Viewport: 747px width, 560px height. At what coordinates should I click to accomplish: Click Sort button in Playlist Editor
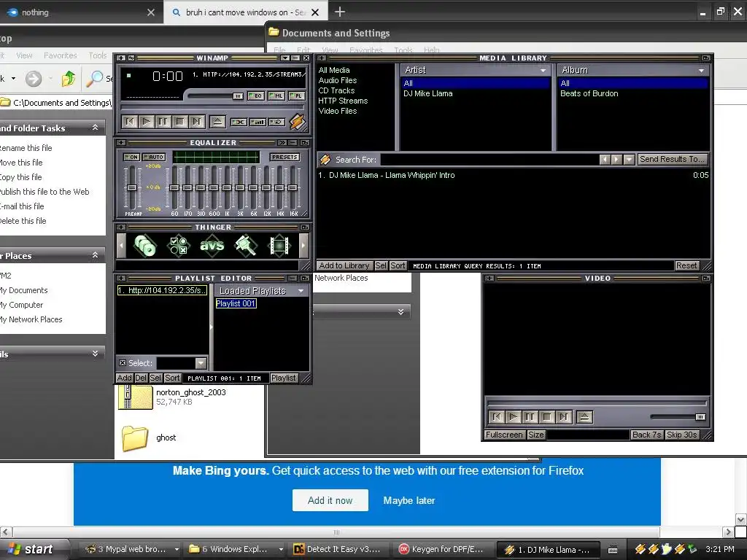172,378
